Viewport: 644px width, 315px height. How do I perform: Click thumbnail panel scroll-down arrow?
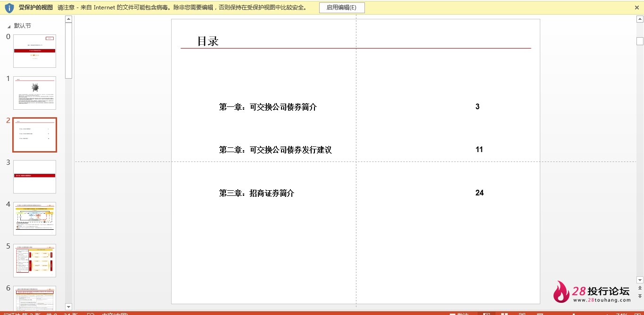68,307
